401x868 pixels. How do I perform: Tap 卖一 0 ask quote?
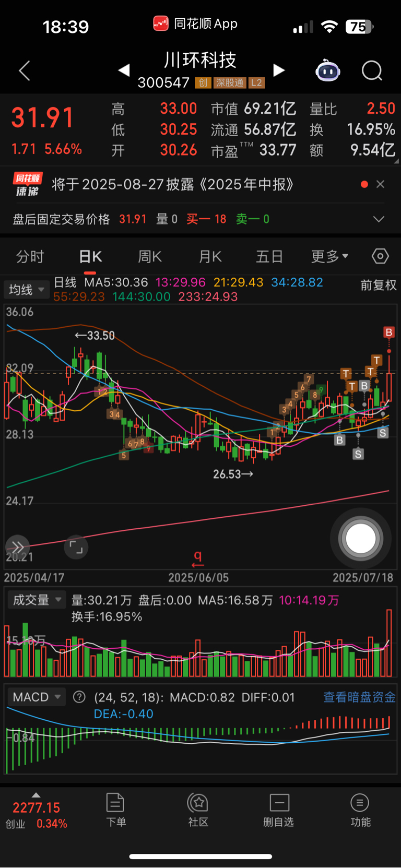point(253,219)
